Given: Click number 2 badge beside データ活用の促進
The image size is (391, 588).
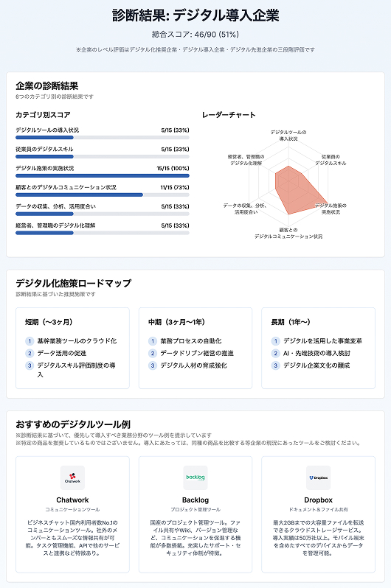Looking at the screenshot, I should (x=30, y=353).
